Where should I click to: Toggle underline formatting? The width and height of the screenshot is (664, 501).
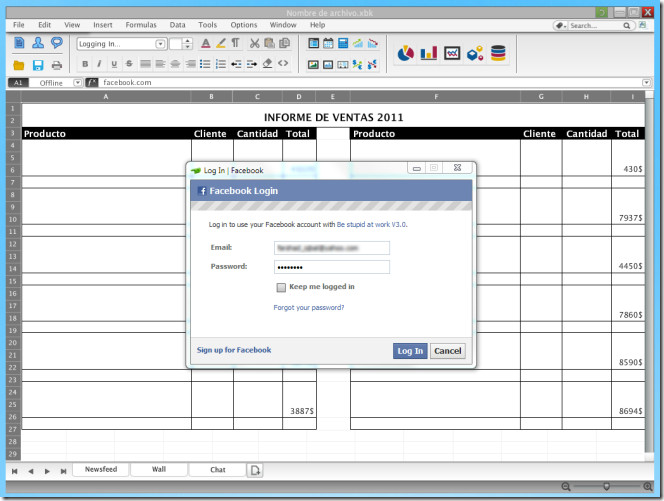(114, 64)
